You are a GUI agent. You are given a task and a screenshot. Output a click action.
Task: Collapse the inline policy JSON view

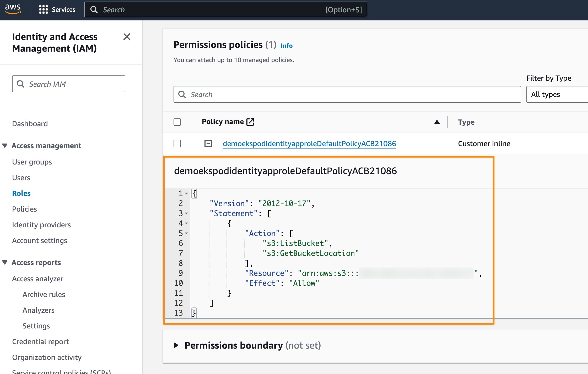(x=208, y=144)
